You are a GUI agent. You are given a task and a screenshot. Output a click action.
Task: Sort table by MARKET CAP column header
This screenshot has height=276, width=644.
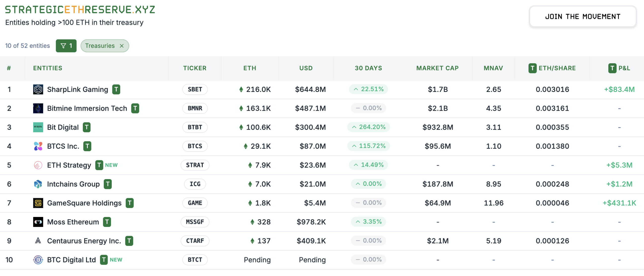click(437, 68)
